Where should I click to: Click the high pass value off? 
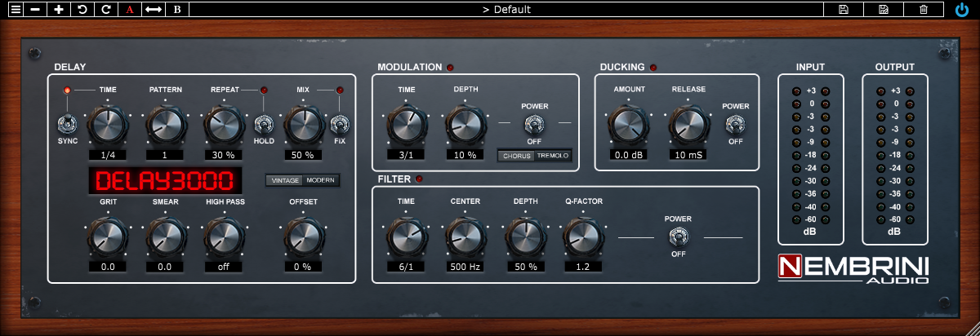pos(225,267)
